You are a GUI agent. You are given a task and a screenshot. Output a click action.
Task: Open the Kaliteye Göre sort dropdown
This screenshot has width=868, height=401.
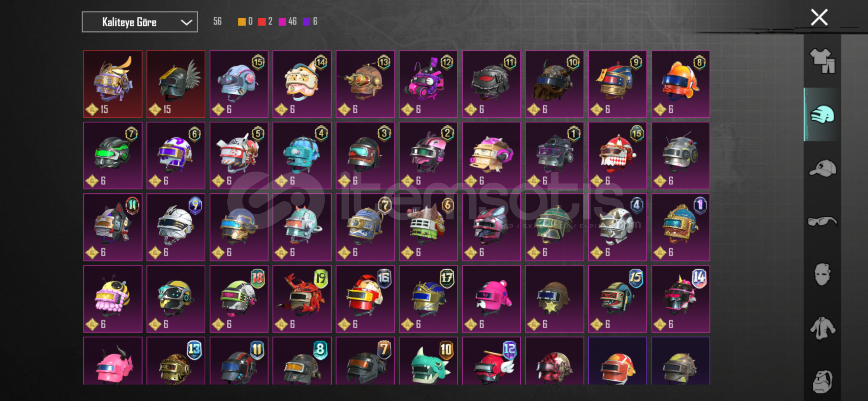[x=140, y=22]
